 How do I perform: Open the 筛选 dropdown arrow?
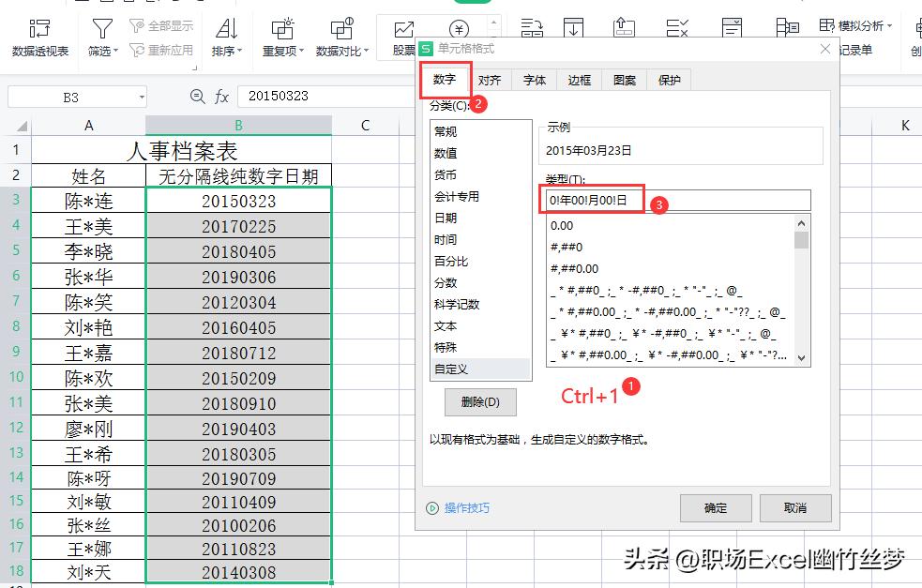114,49
